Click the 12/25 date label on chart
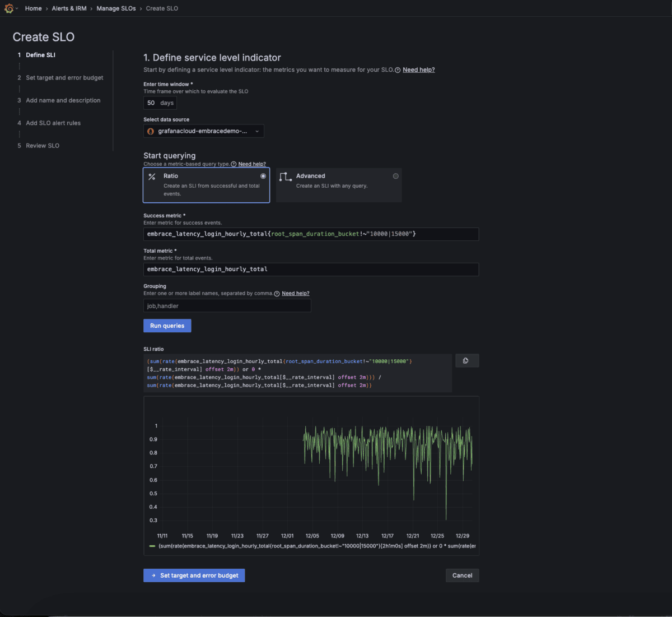The height and width of the screenshot is (617, 672). [437, 536]
